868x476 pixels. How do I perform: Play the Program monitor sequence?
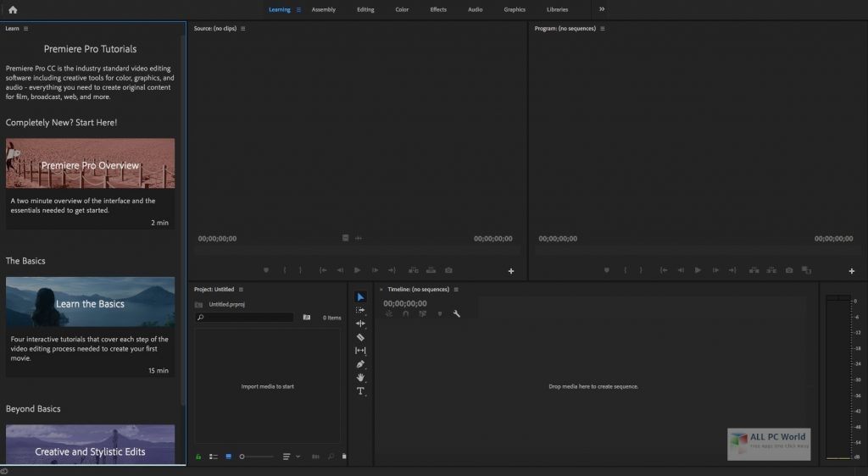698,270
